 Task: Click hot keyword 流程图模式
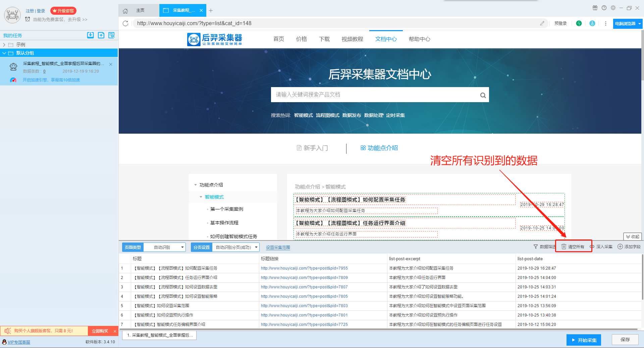tap(328, 115)
